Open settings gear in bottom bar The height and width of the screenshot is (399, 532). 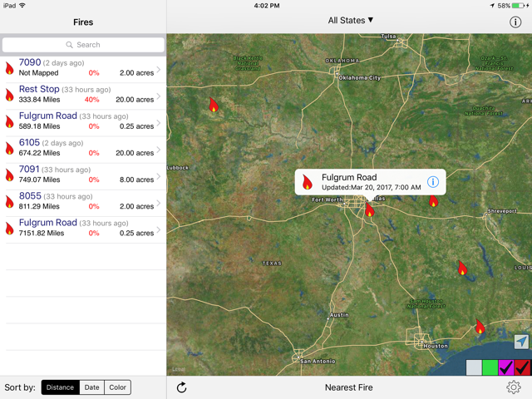point(514,387)
